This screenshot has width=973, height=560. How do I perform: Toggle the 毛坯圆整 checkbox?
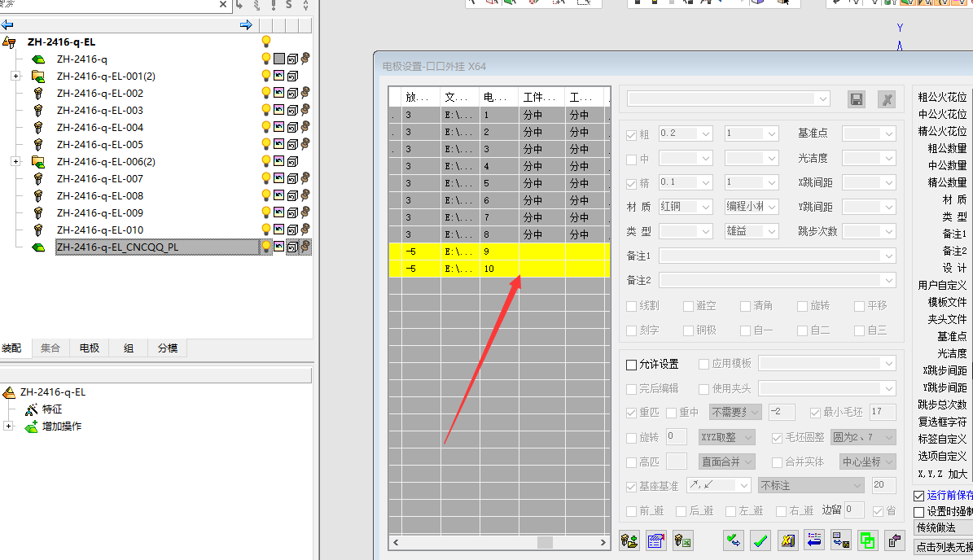[x=776, y=438]
